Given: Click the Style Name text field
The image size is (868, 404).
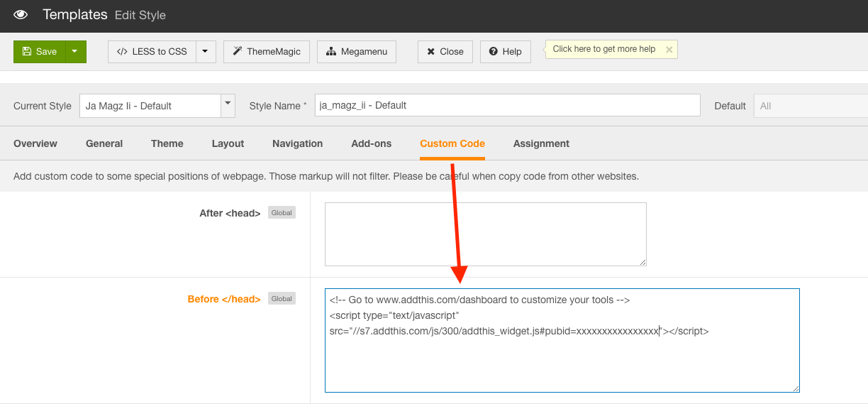Looking at the screenshot, I should tap(507, 105).
